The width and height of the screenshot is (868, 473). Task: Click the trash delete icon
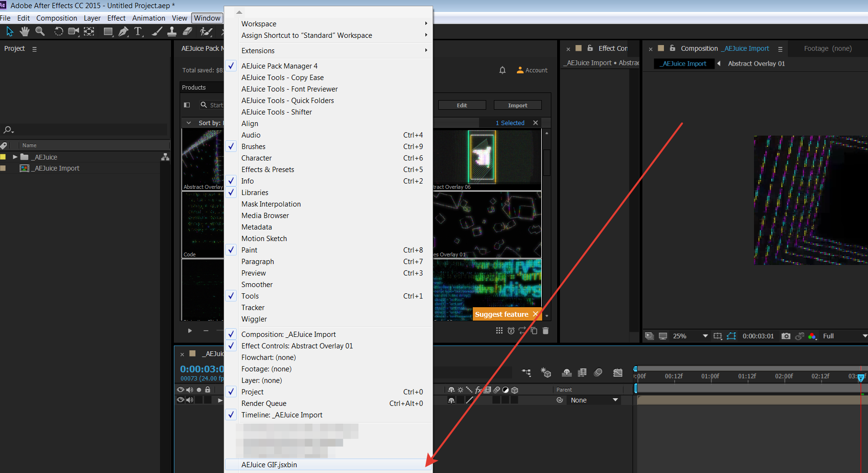pos(545,331)
